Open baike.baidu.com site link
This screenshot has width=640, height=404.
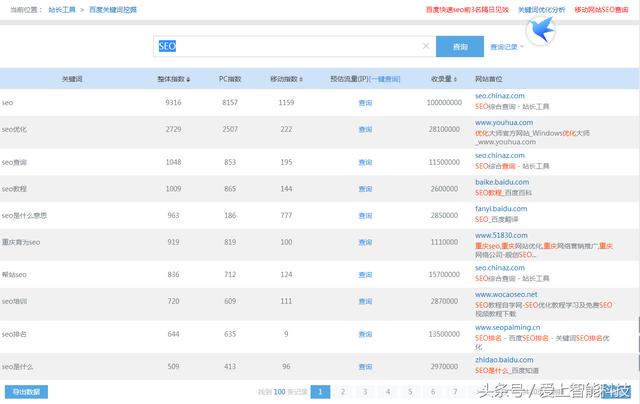click(502, 182)
